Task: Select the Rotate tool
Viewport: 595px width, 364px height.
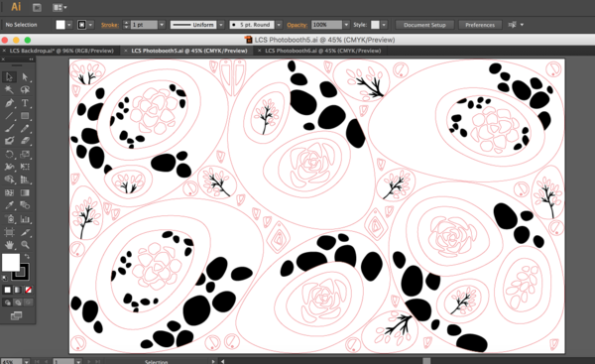Action: click(x=9, y=154)
